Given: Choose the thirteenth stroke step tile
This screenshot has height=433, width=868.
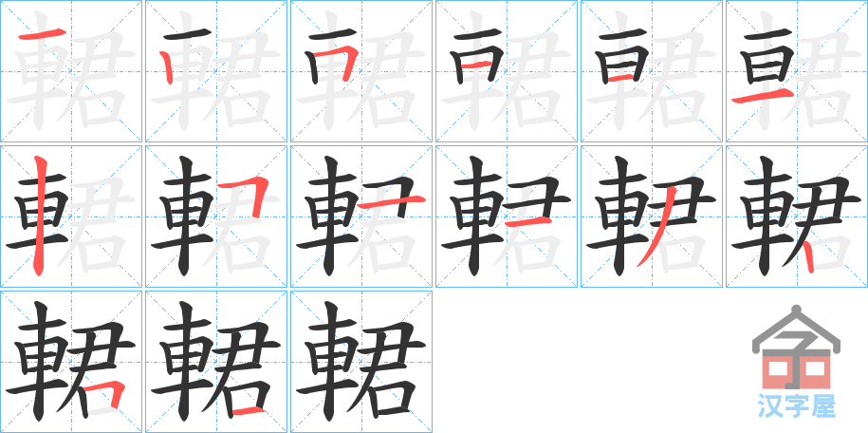Looking at the screenshot, I should point(71,362).
